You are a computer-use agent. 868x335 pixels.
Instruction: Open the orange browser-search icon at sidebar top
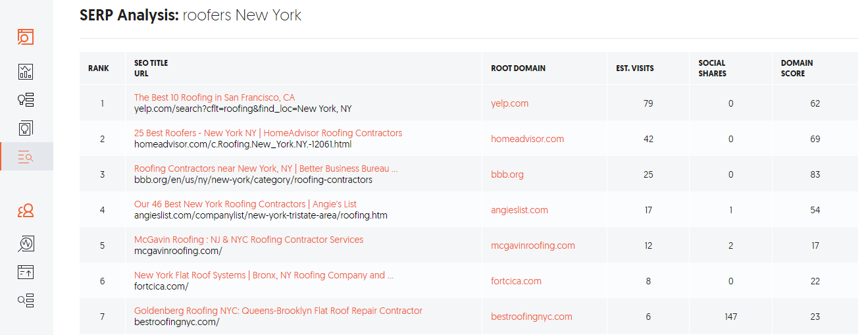tap(26, 38)
